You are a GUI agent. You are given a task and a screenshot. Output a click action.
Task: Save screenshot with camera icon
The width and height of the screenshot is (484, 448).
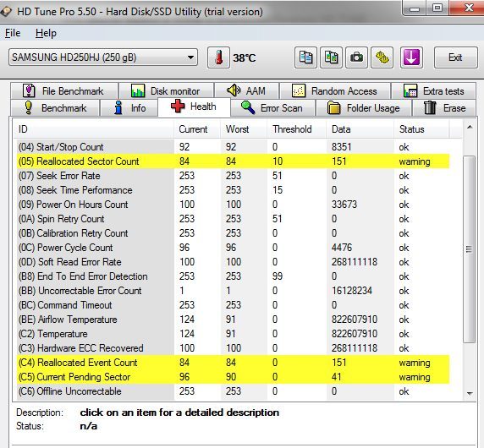[356, 57]
